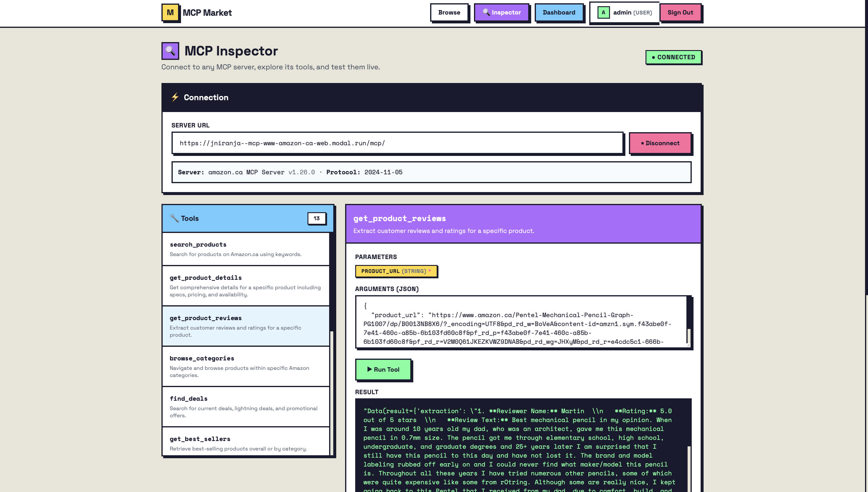Run the get_product_reviews tool
The height and width of the screenshot is (492, 868).
383,369
